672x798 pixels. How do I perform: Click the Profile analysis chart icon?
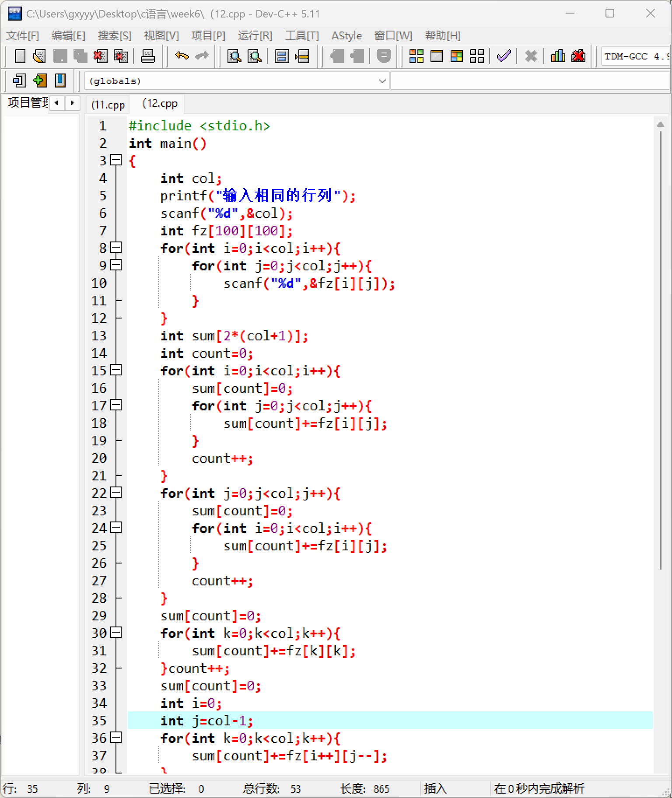coord(558,56)
